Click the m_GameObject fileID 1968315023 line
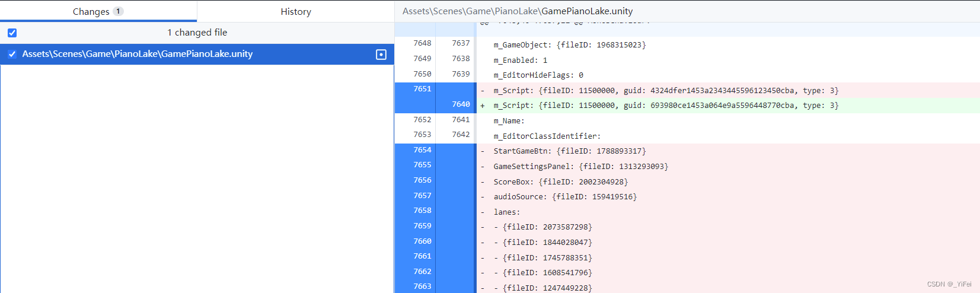 (570, 45)
